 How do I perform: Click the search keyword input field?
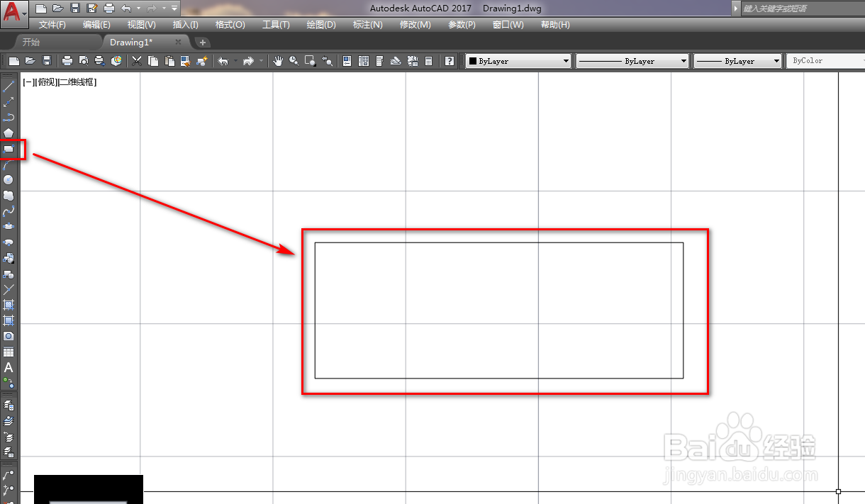pos(803,9)
